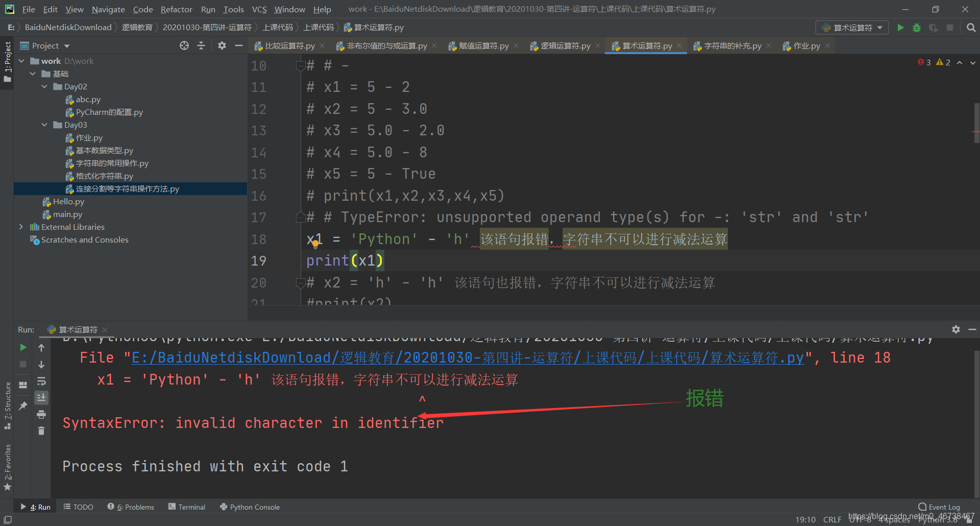Collapse the Day02 folder
The height and width of the screenshot is (526, 980).
44,86
